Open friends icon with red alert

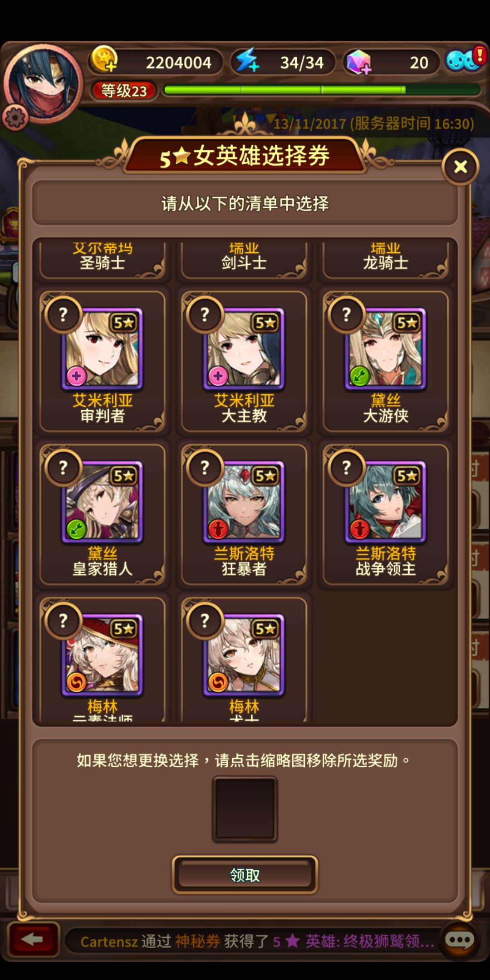(x=464, y=59)
